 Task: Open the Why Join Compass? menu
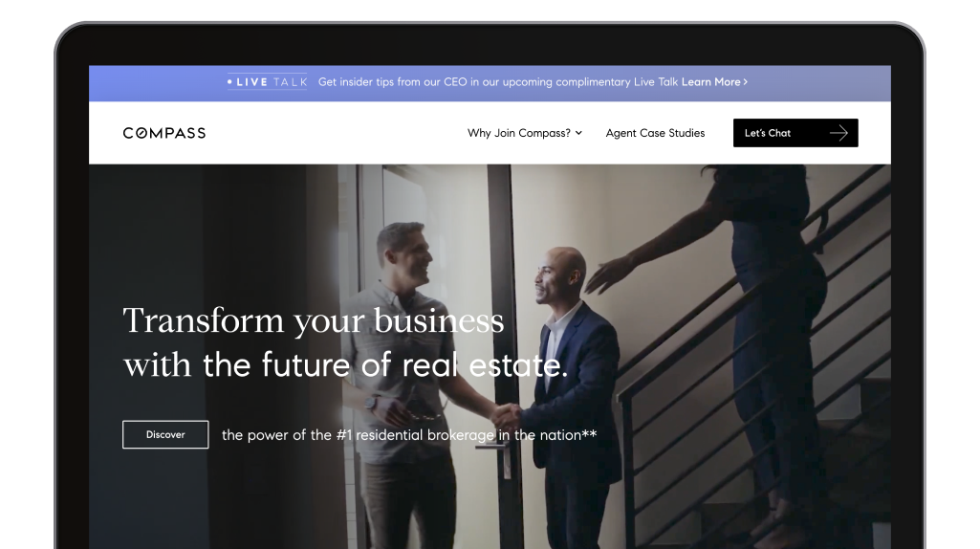(525, 133)
